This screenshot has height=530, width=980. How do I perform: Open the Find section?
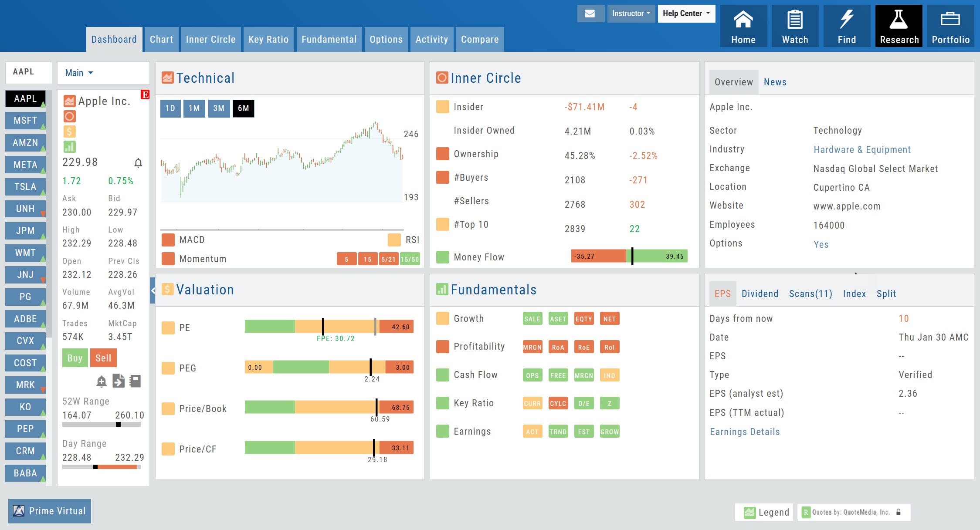point(847,26)
